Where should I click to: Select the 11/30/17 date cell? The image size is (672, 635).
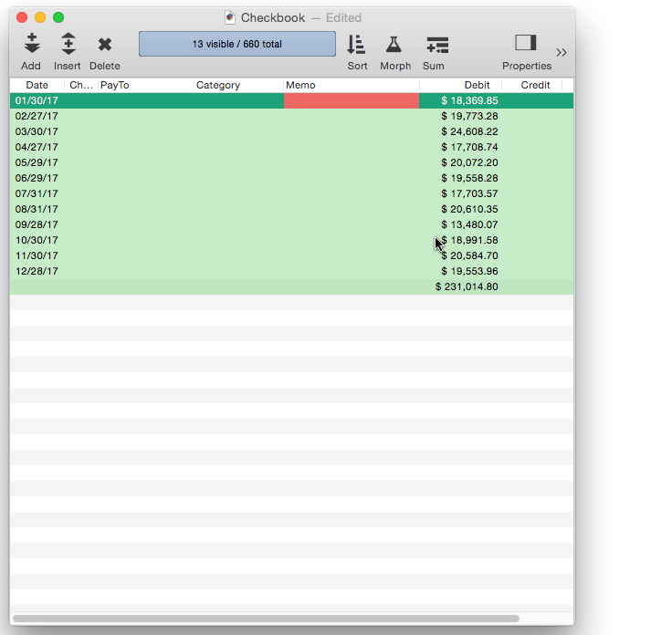37,255
